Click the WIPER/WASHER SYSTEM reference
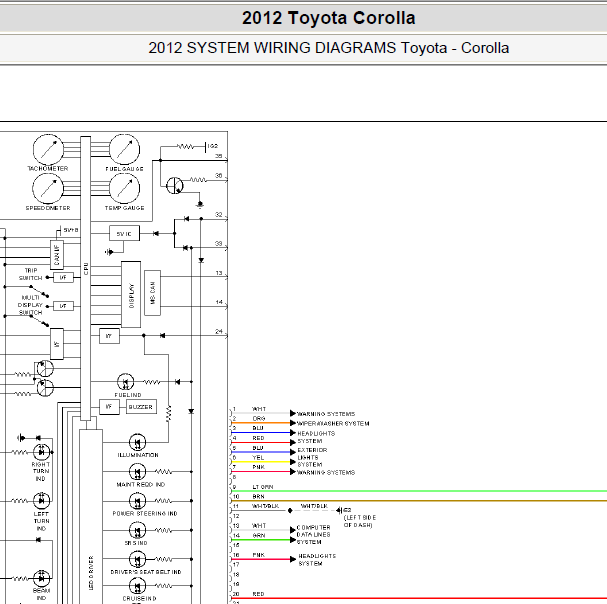Viewport: 607px width, 604px height. [x=333, y=424]
